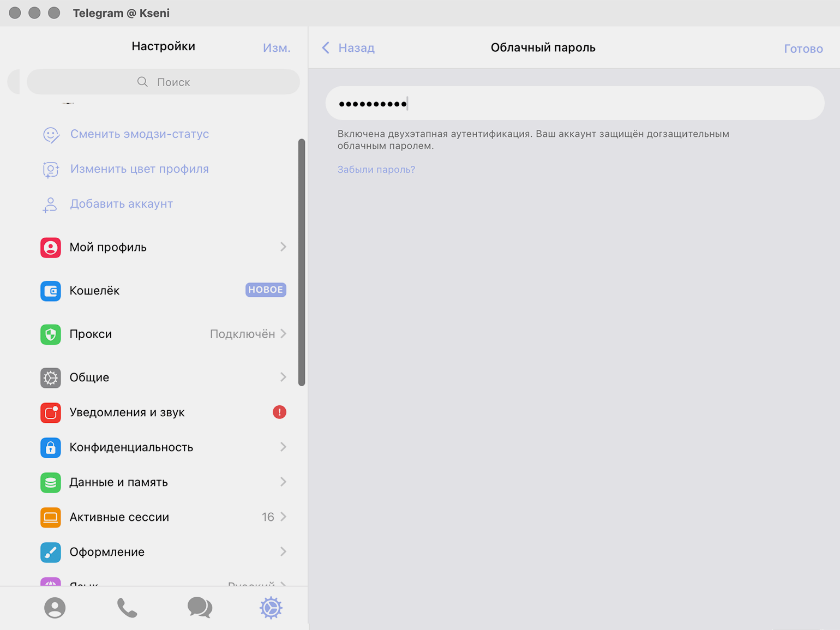The height and width of the screenshot is (630, 840).
Task: Click the Forgot password link
Action: point(376,170)
